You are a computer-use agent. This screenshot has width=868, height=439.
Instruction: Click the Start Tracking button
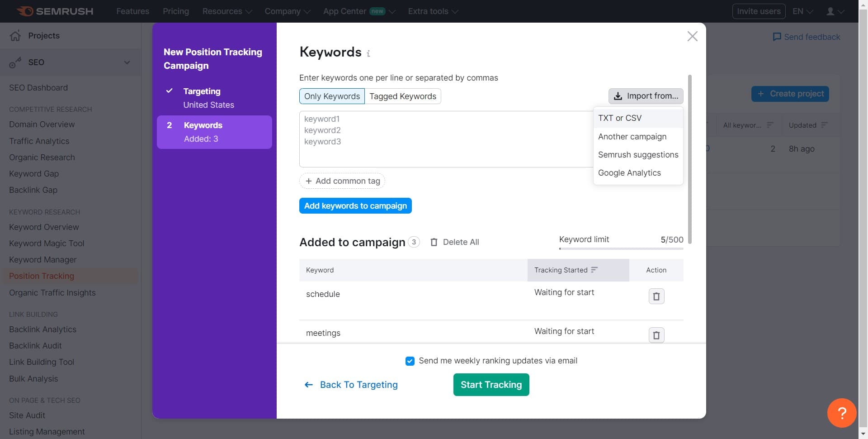click(491, 385)
